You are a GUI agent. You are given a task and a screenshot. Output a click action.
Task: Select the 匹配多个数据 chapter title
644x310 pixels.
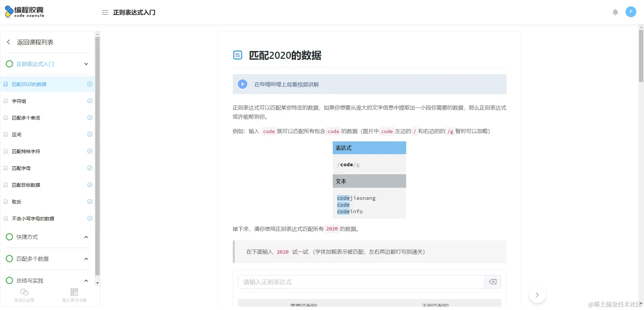pyautogui.click(x=33, y=259)
